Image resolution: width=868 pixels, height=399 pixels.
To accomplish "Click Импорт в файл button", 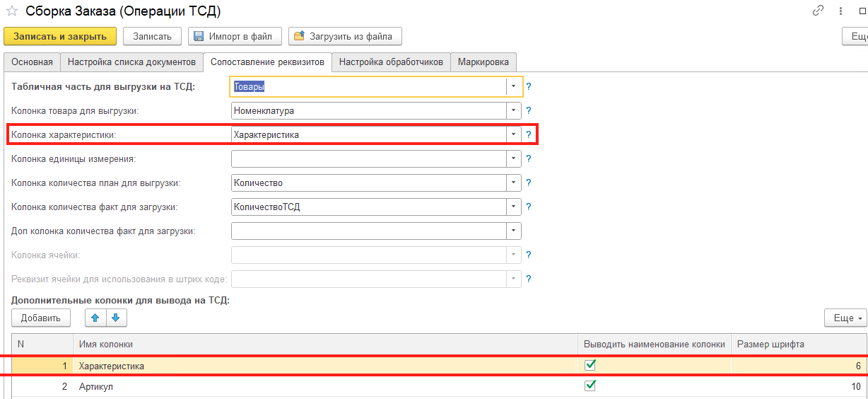I will pos(235,36).
